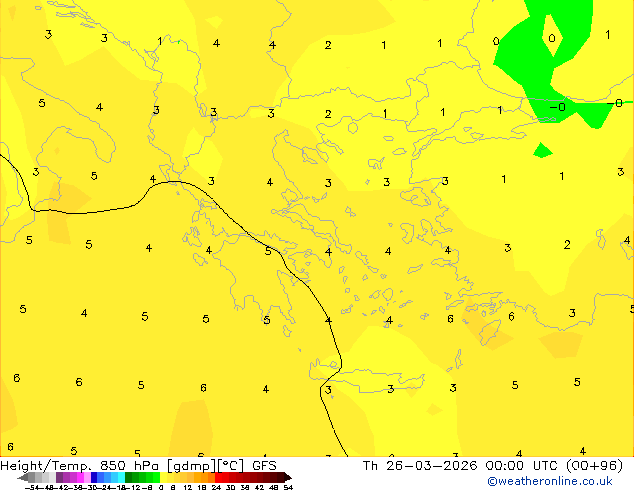634x490 pixels.
Task: Click the '1' value in the top-right corner
Action: [608, 35]
